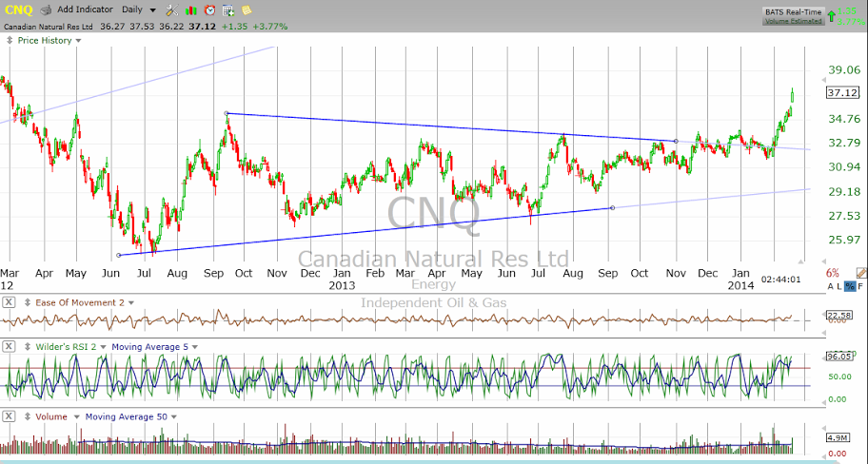Click the 4.9M volume value label

837,438
